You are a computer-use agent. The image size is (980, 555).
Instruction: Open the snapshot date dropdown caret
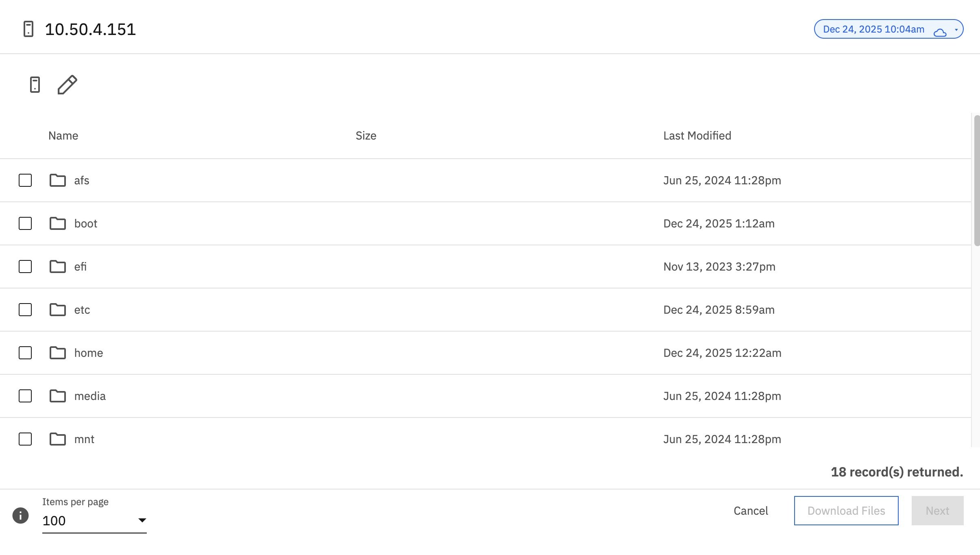point(956,29)
